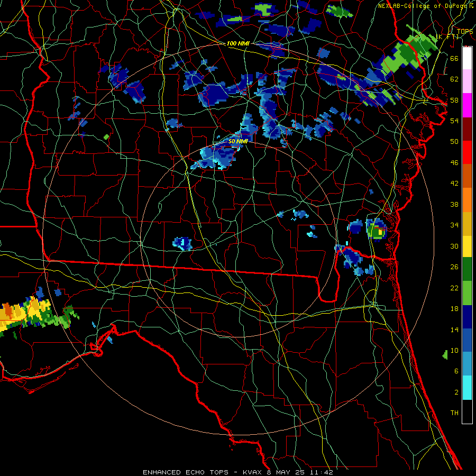Image resolution: width=476 pixels, height=476 pixels.
Task: Click the magenta legend swatch
Action: pyautogui.click(x=467, y=105)
